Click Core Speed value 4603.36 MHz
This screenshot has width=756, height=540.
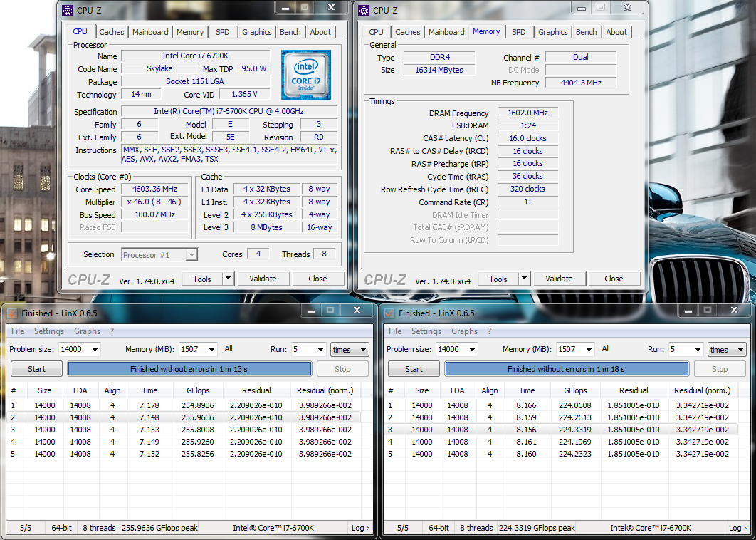pyautogui.click(x=154, y=189)
